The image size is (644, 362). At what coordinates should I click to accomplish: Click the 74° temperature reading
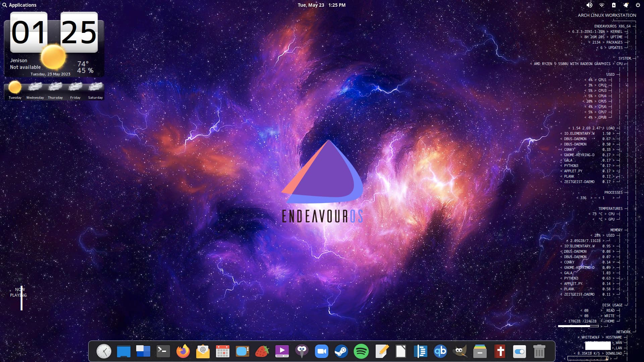click(x=83, y=64)
